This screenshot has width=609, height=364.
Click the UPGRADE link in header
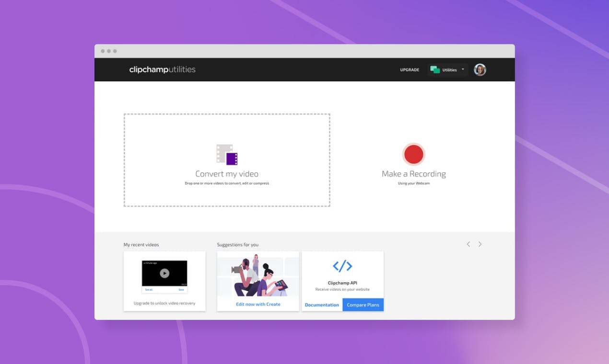[410, 70]
